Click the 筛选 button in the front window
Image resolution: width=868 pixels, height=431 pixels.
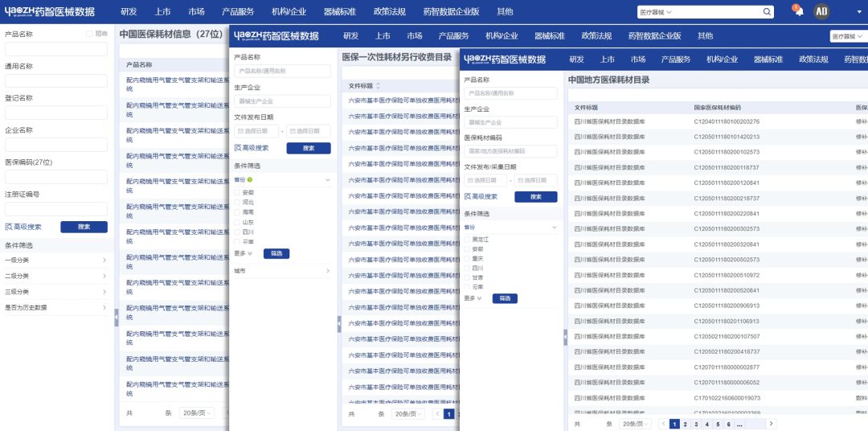505,298
